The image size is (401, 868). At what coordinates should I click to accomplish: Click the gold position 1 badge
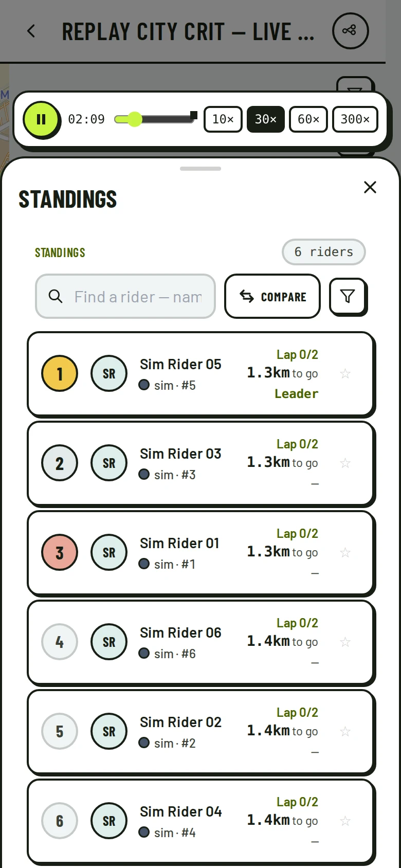[x=60, y=374]
